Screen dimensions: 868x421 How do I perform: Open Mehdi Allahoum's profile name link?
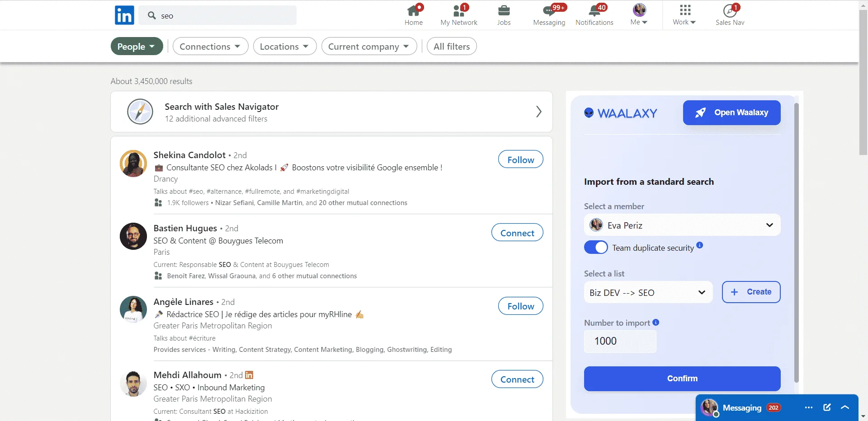tap(188, 375)
